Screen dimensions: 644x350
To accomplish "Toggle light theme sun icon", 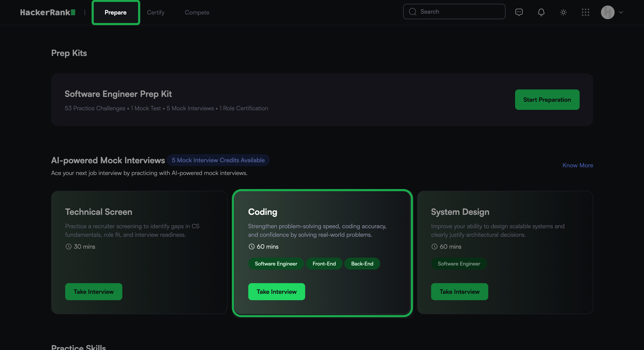I will click(563, 12).
